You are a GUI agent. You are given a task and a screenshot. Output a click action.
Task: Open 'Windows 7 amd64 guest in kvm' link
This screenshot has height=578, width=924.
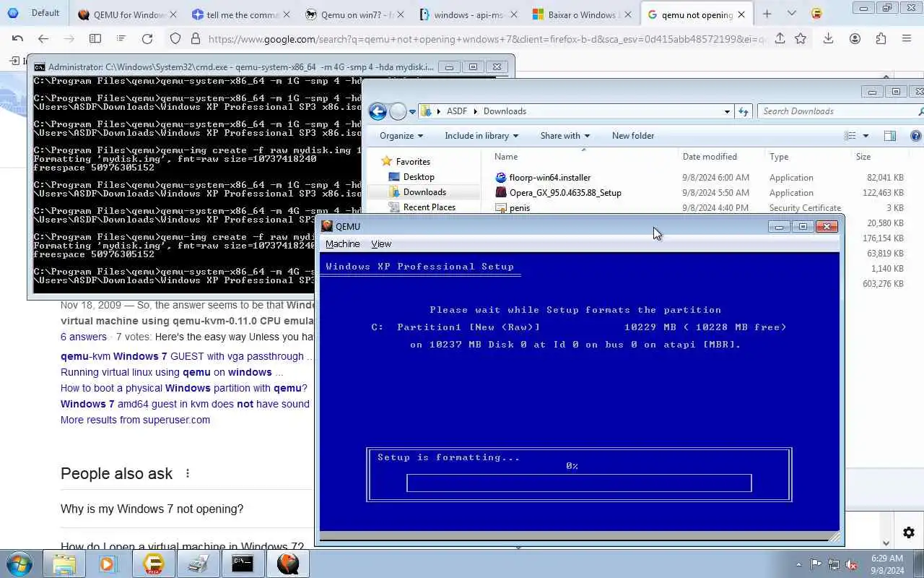(x=185, y=404)
